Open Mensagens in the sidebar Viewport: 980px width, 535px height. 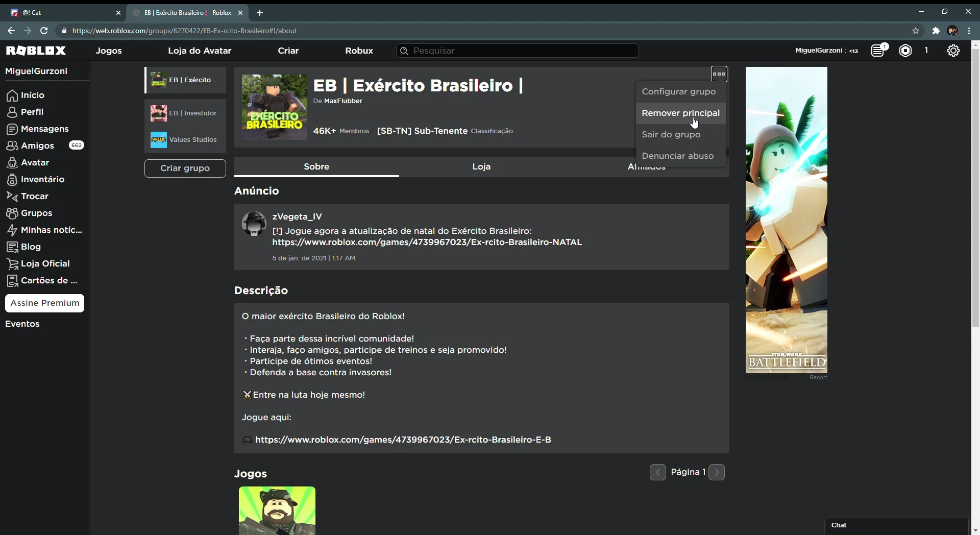coord(37,129)
